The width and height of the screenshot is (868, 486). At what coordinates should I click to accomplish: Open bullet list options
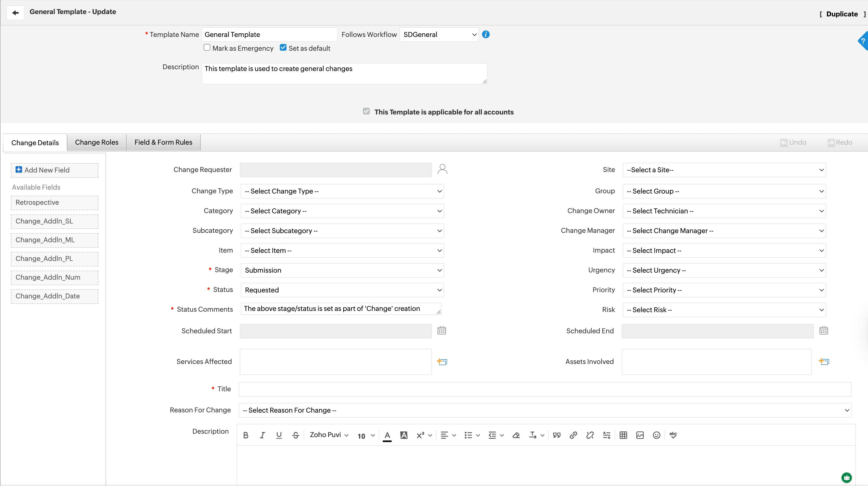[x=472, y=435]
